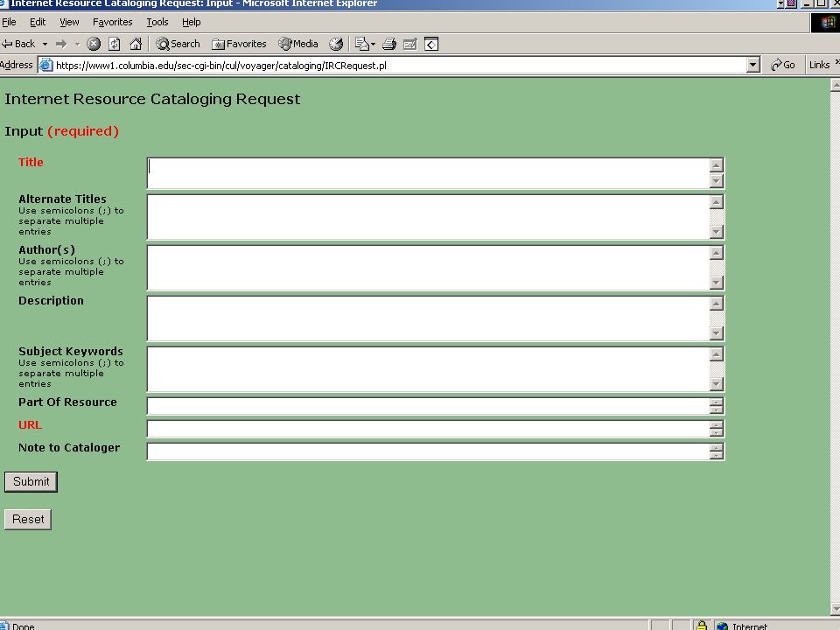Screen dimensions: 840x630
Task: Click the Mail toolbar icon
Action: click(365, 44)
